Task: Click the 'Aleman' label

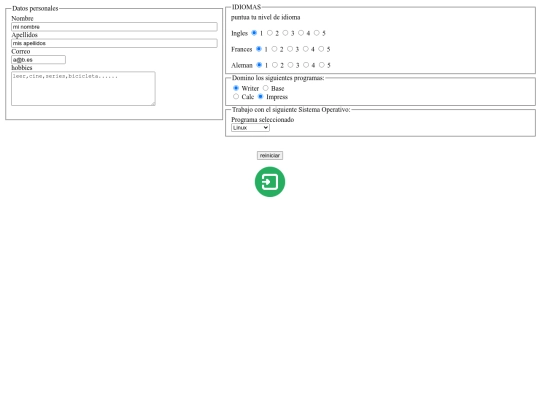Action: click(242, 65)
